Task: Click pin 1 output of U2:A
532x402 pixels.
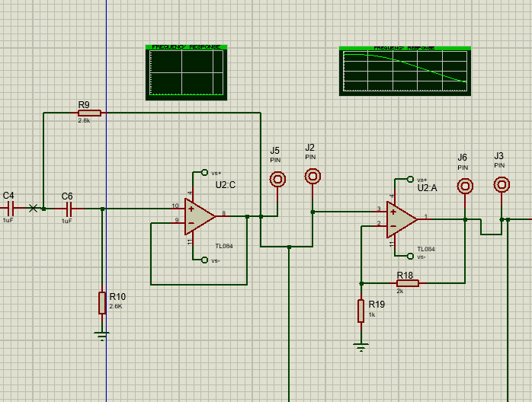Action: tap(425, 219)
